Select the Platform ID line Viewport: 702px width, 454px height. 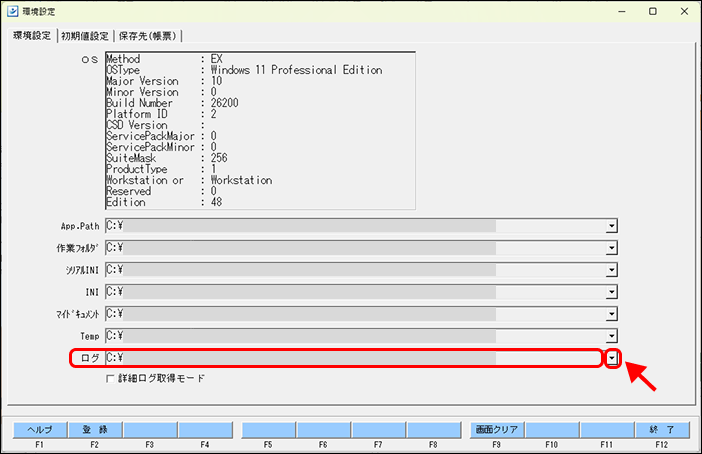pos(162,114)
